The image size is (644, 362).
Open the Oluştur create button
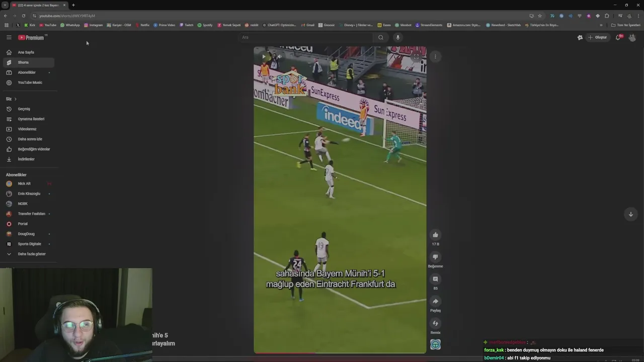point(598,37)
